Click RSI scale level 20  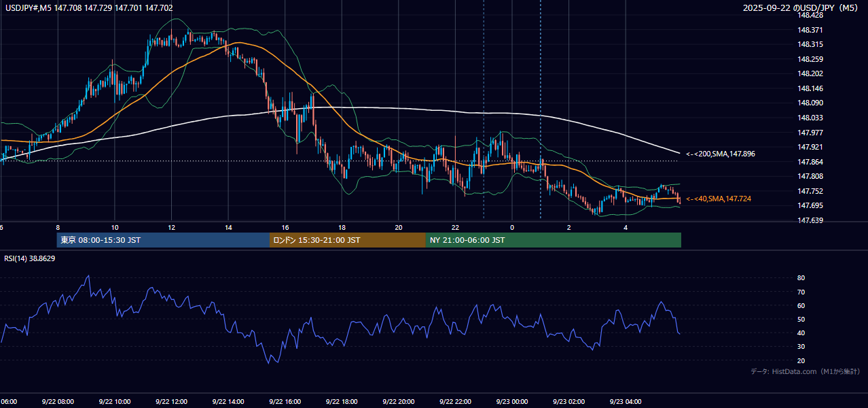click(x=801, y=360)
